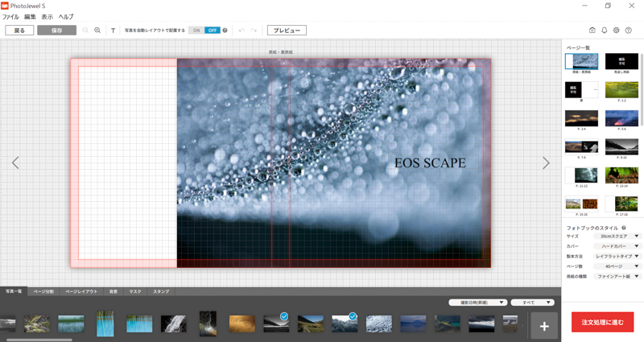Image resolution: width=644 pixels, height=342 pixels.
Task: Click photo strip horizontal scrollbar
Action: [x=39, y=340]
